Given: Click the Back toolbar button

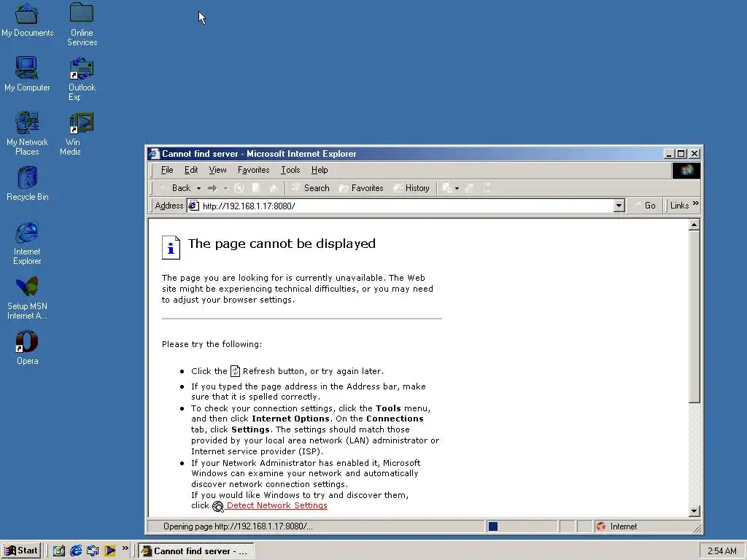Looking at the screenshot, I should 175,188.
